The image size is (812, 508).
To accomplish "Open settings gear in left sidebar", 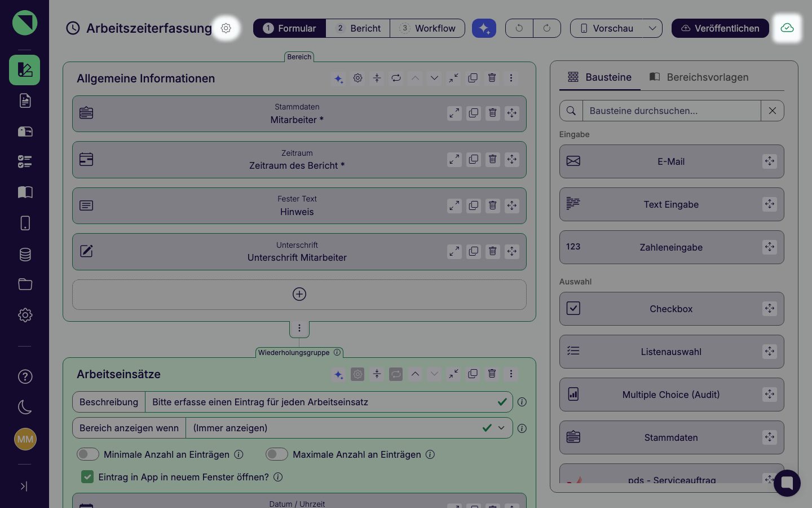I will click(x=25, y=315).
